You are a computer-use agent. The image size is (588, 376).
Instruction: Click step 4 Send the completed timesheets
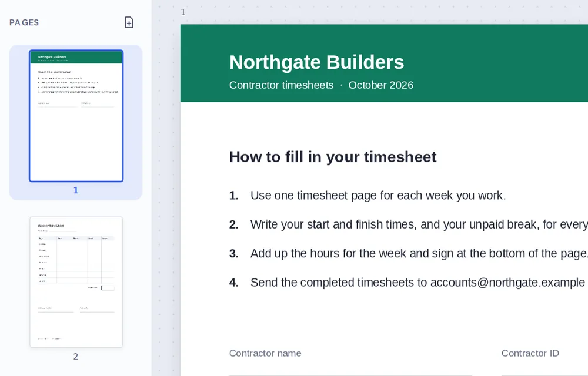pos(409,283)
